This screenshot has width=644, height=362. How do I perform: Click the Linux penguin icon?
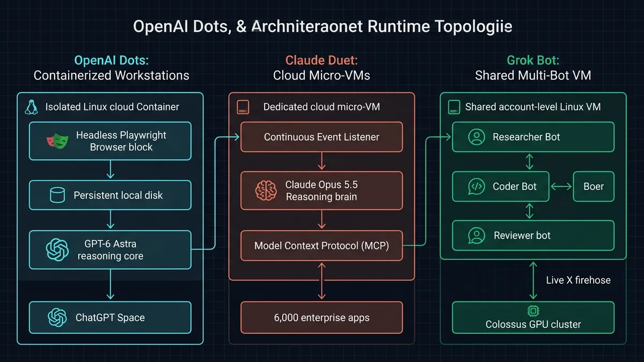tap(31, 107)
